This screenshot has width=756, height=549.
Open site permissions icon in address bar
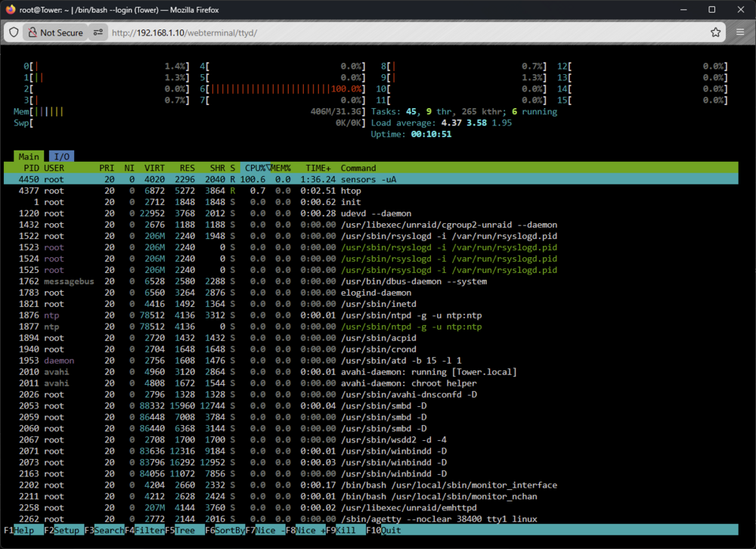(x=98, y=33)
